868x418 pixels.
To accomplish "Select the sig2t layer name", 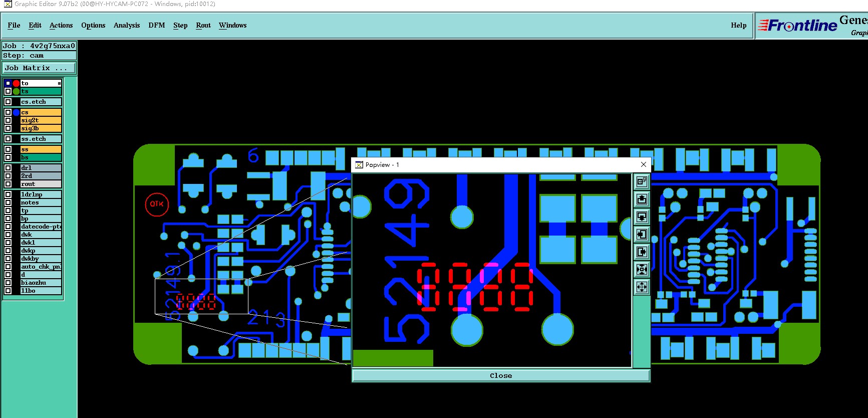I will (x=41, y=120).
